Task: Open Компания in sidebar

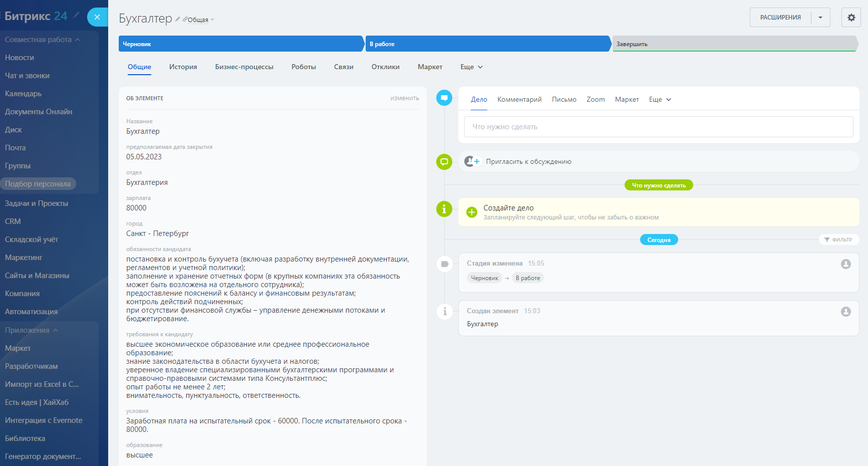Action: [x=22, y=294]
